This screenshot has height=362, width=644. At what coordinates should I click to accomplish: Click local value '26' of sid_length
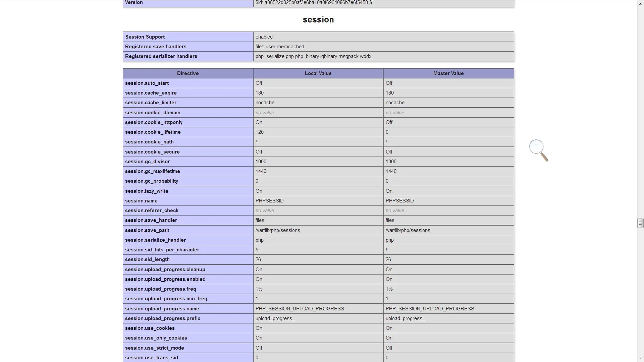coord(258,259)
